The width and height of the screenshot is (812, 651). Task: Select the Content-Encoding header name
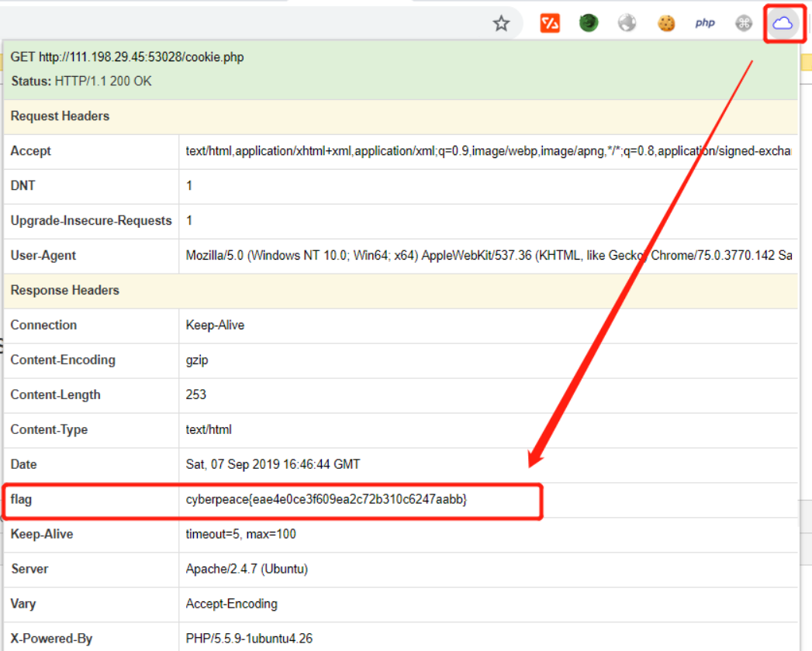coord(63,360)
